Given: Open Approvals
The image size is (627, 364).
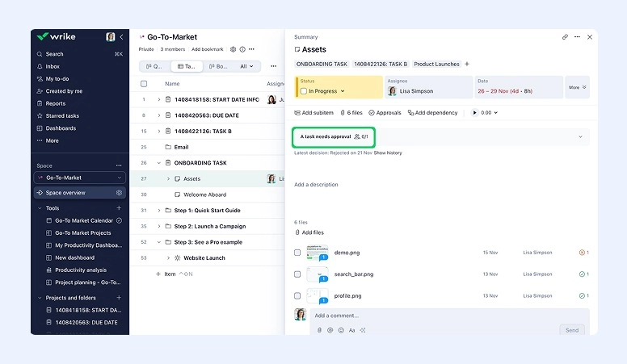Looking at the screenshot, I should point(385,113).
